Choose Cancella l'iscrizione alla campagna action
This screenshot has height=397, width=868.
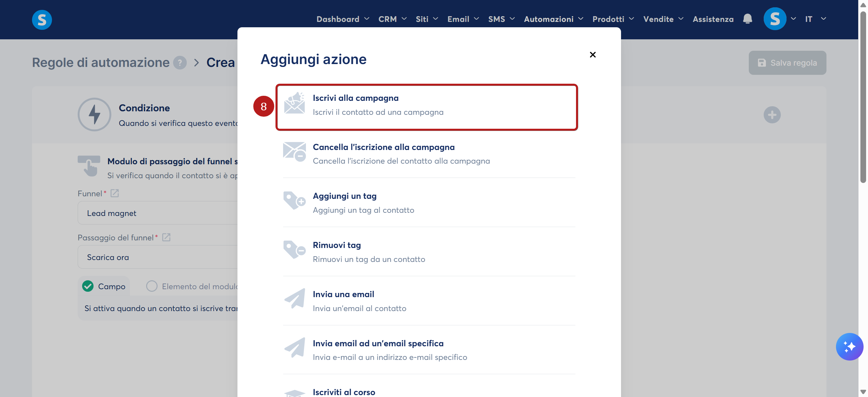point(429,154)
